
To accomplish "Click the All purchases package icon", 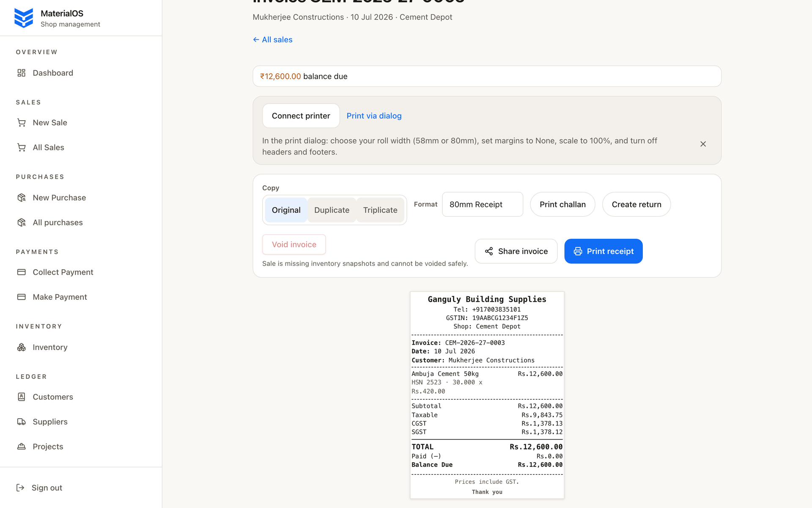I will pos(22,223).
